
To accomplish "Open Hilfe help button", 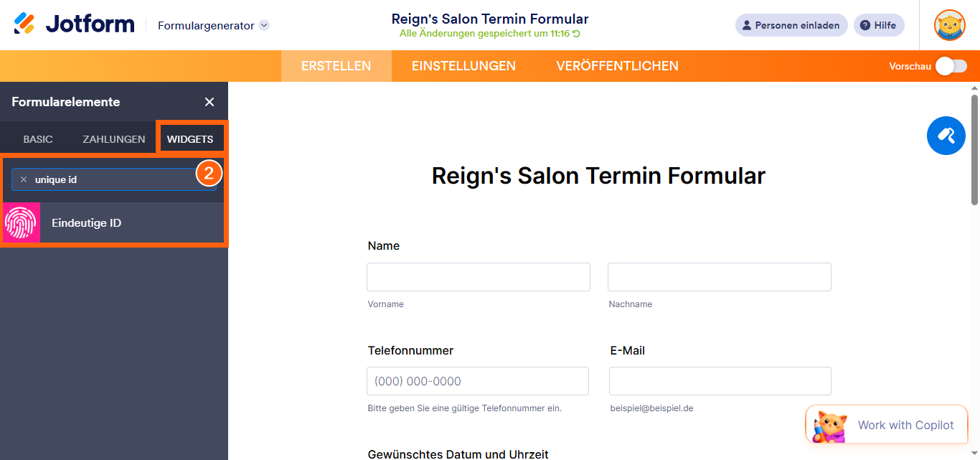I will 879,25.
